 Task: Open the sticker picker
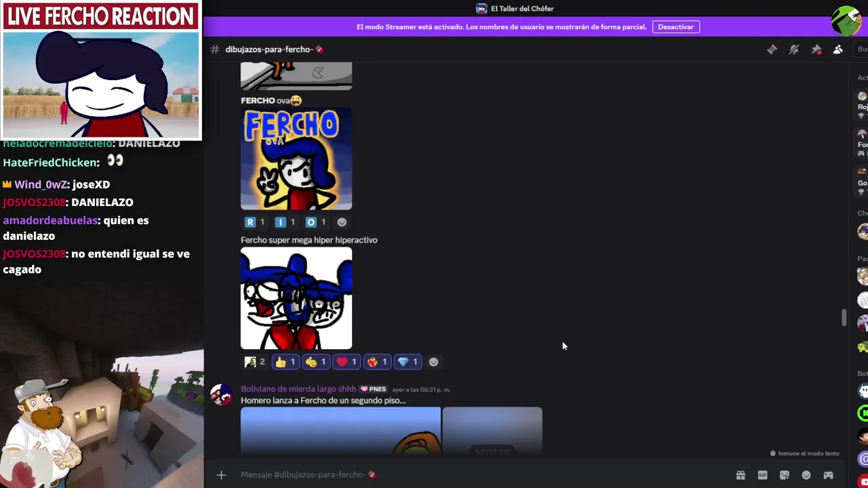(x=785, y=475)
